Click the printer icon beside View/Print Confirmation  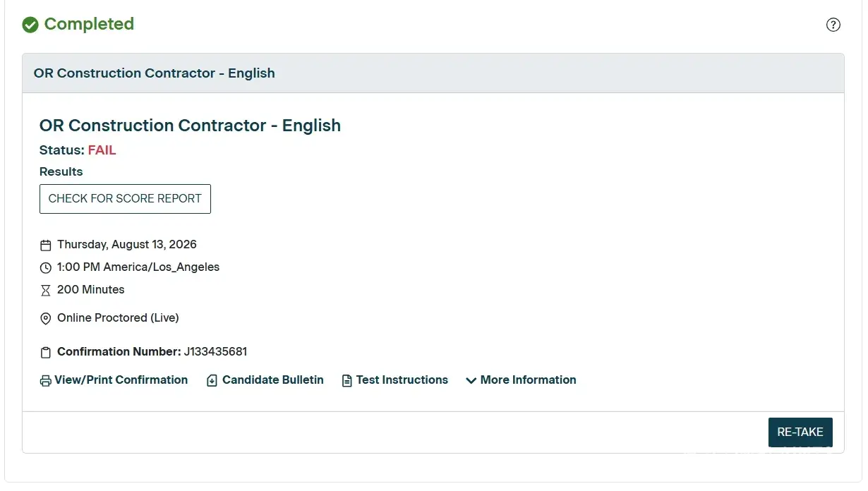click(45, 380)
